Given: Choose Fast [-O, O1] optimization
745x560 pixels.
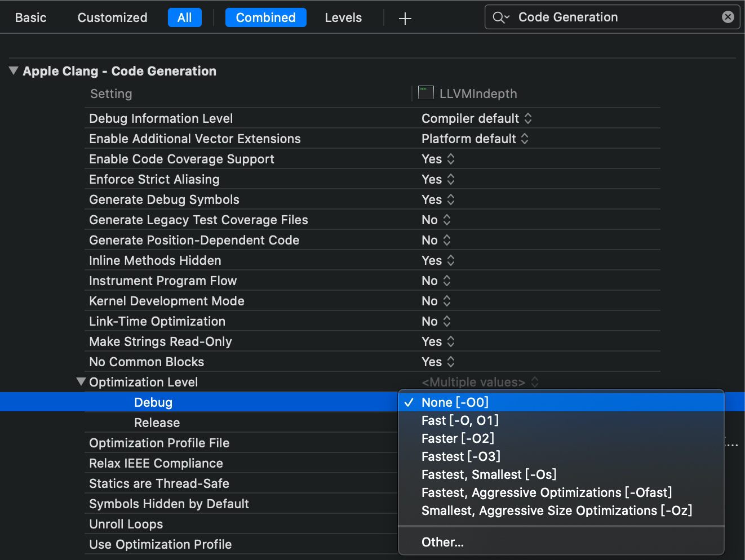Looking at the screenshot, I should click(561, 420).
